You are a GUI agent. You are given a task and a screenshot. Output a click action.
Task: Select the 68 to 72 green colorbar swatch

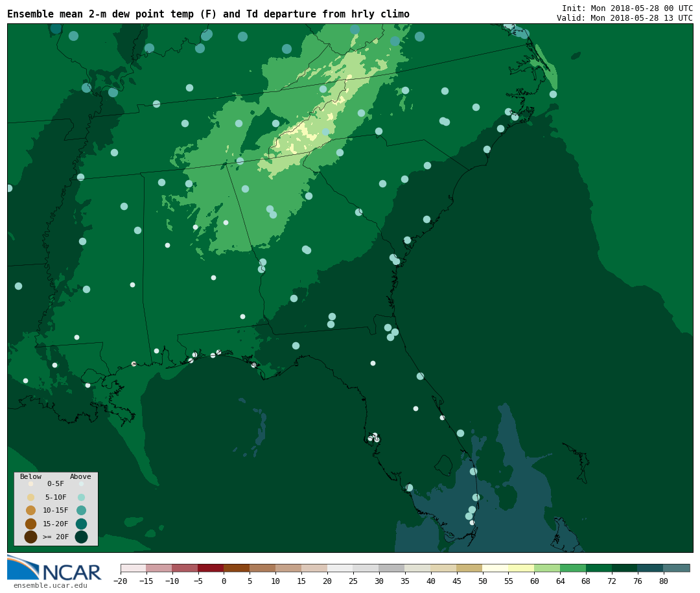coord(599,568)
